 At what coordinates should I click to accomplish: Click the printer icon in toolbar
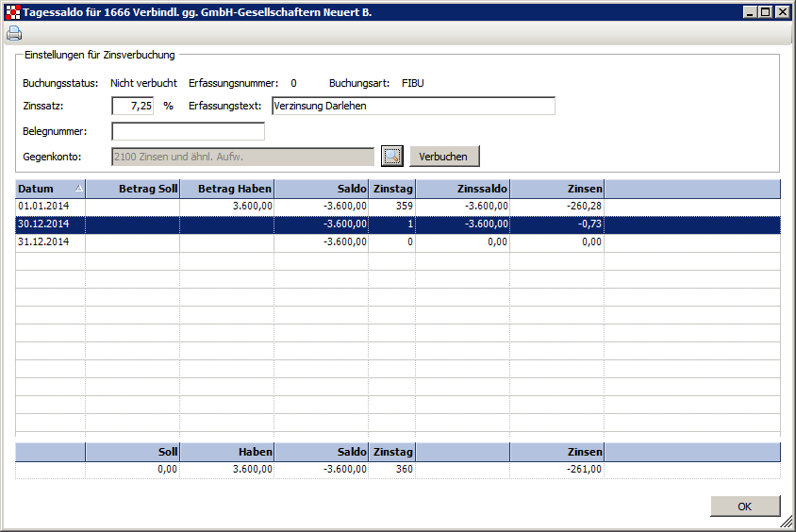(x=14, y=34)
